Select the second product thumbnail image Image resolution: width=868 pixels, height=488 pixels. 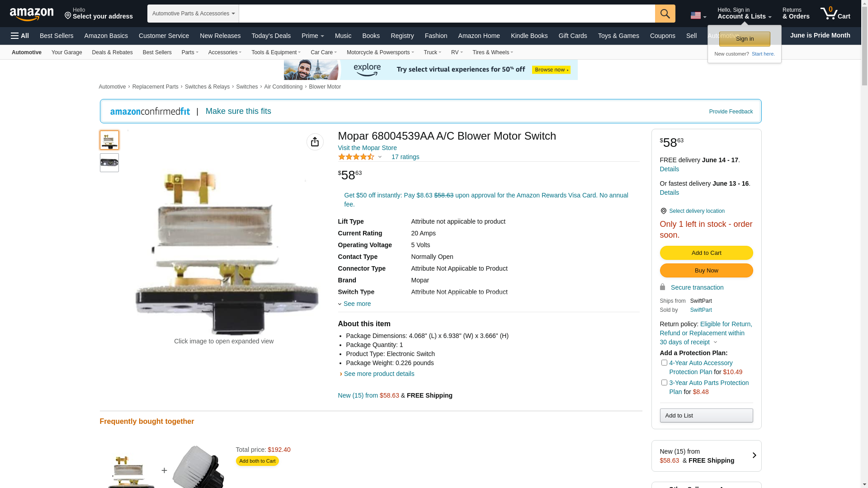109,163
